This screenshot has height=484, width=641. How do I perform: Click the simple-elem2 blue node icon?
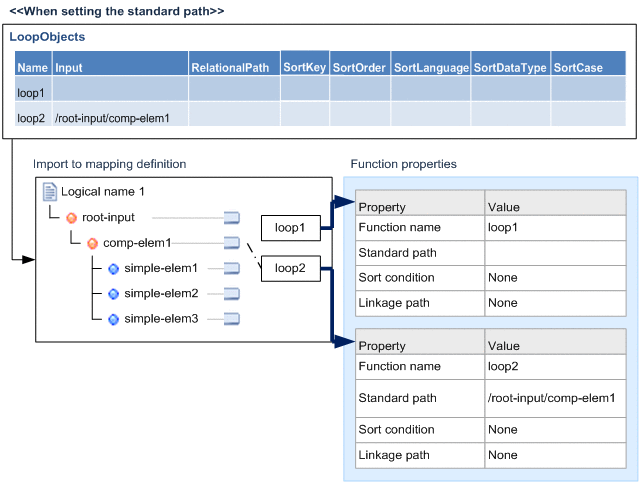(113, 294)
